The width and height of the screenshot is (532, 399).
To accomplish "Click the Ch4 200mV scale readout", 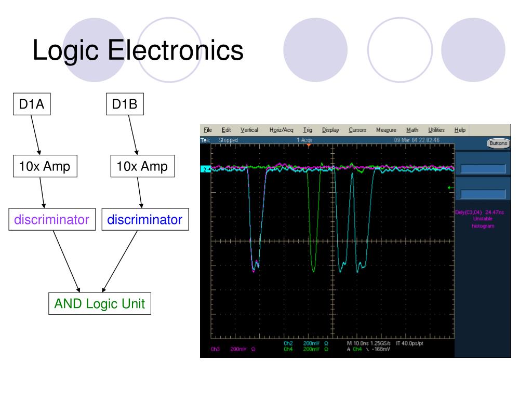I will [x=306, y=349].
